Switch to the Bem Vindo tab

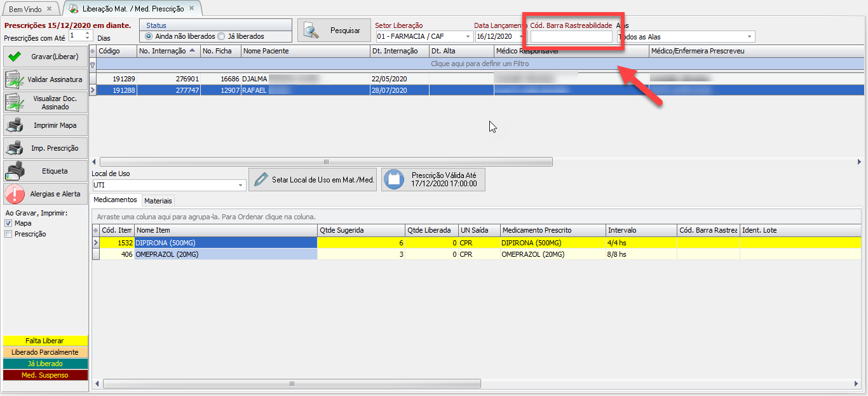pos(25,9)
